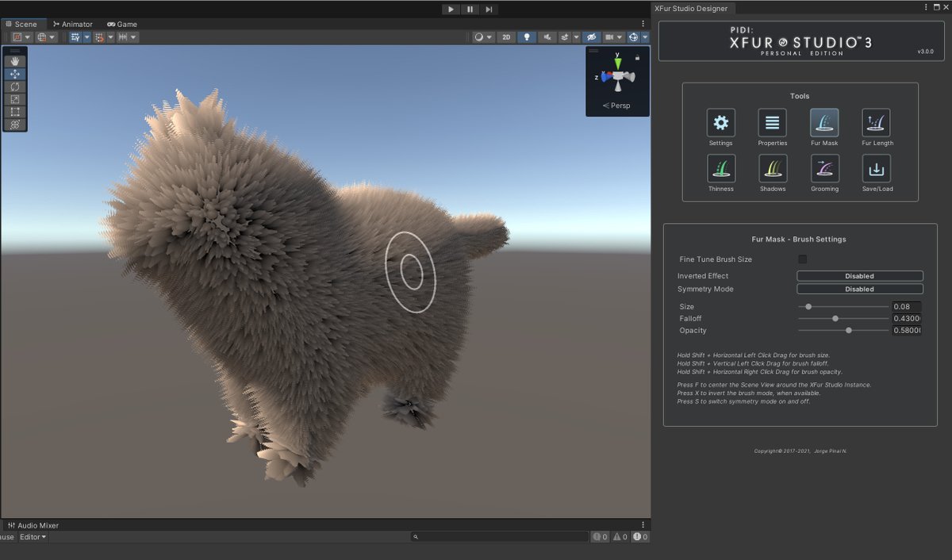Open Gizmos dropdown arrow
Screen dimensions: 952x560
click(645, 37)
